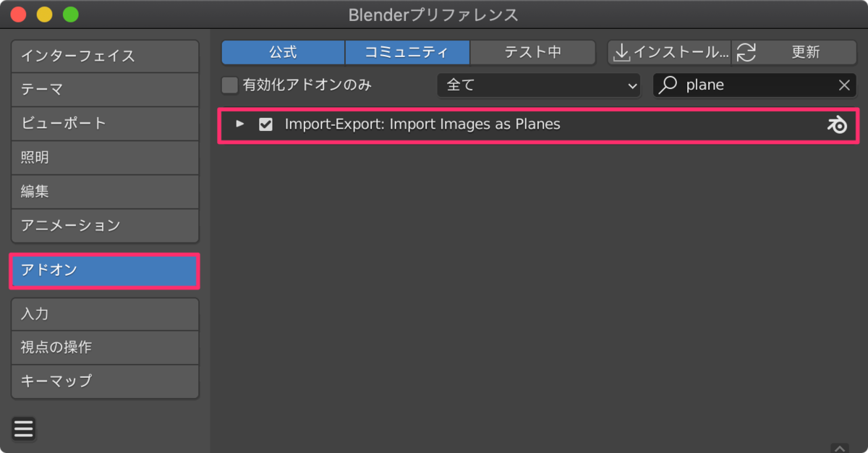Viewport: 868px width, 453px height.
Task: Click the magnifier icon in the search field
Action: [x=668, y=85]
